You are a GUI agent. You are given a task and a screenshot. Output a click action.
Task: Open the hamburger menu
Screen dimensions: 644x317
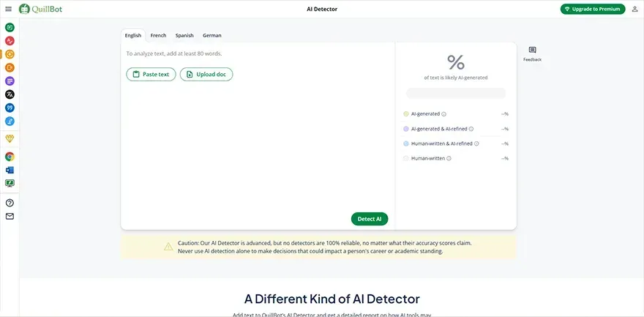(8, 9)
